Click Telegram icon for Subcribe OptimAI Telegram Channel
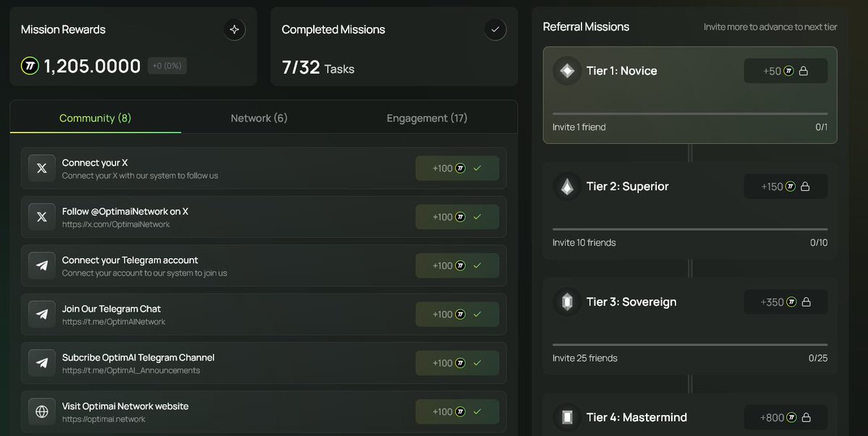This screenshot has width=868, height=436. pyautogui.click(x=42, y=363)
